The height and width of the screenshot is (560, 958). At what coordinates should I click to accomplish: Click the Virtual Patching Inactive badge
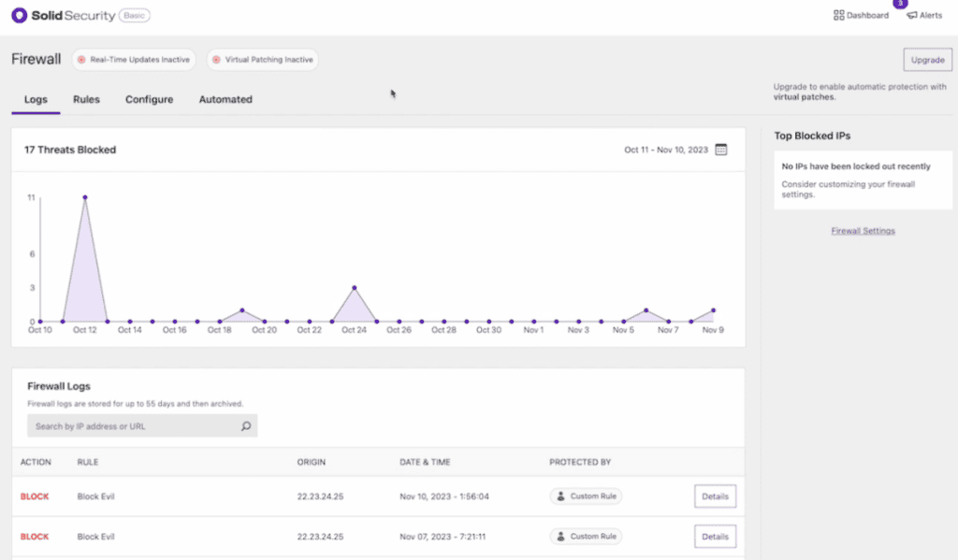(x=263, y=60)
